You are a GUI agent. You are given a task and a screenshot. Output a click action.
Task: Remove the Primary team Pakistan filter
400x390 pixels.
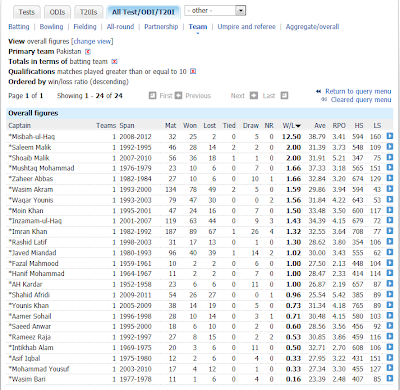pyautogui.click(x=88, y=52)
